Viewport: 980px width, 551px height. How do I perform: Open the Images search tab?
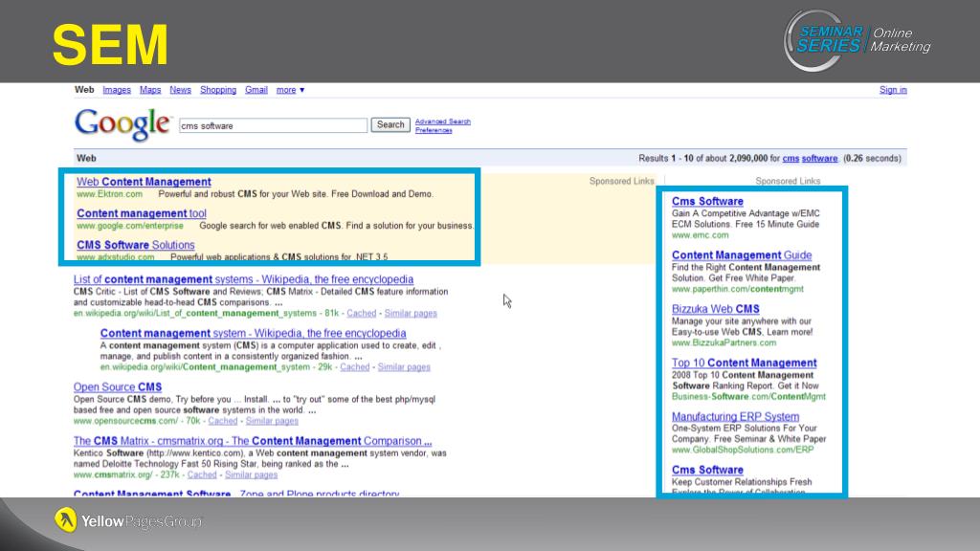tap(117, 90)
